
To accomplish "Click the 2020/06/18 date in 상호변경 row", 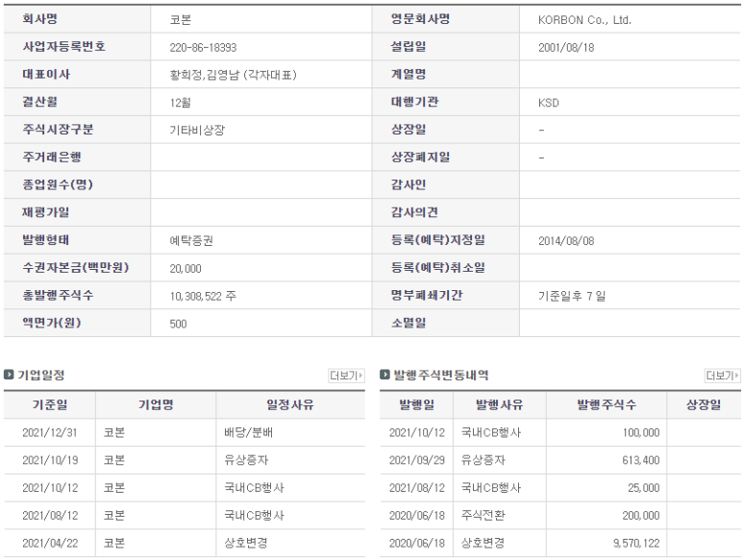I will (417, 543).
